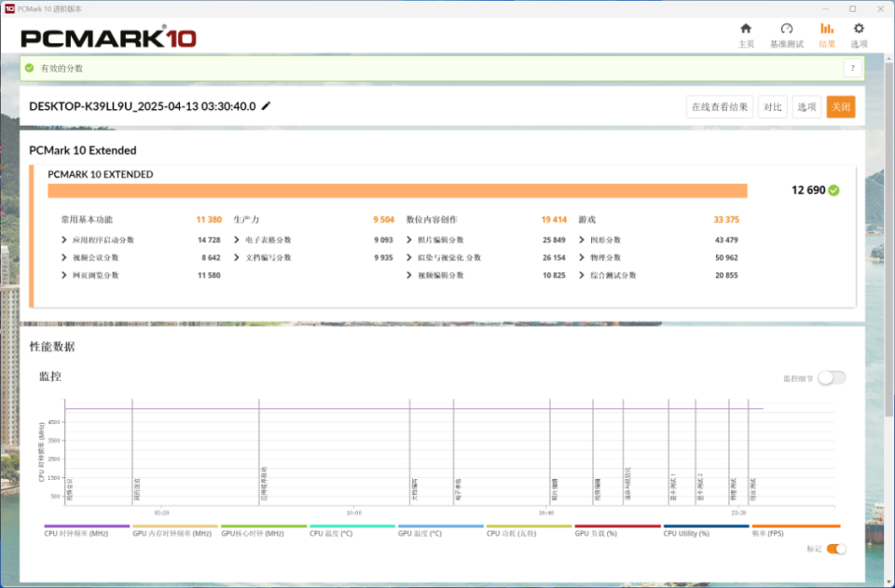The height and width of the screenshot is (588, 895).
Task: Select the GPU核心时钟 (MHz) legend
Action: pyautogui.click(x=264, y=531)
